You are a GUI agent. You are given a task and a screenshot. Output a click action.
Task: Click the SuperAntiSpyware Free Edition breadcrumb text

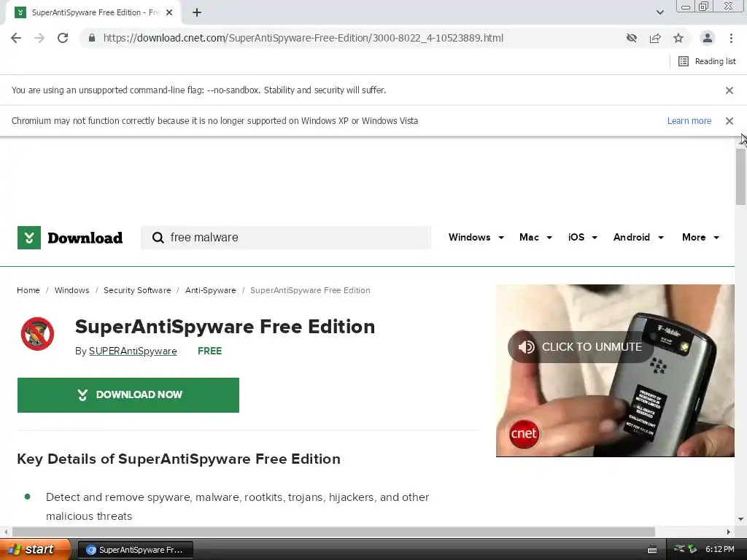[x=310, y=290]
